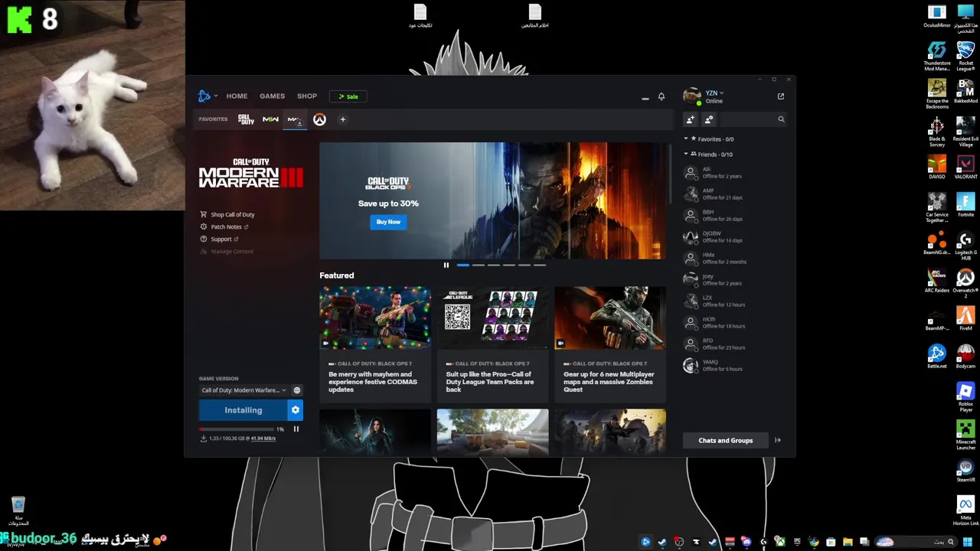
Task: Open the Windows Start button
Action: pyautogui.click(x=968, y=543)
